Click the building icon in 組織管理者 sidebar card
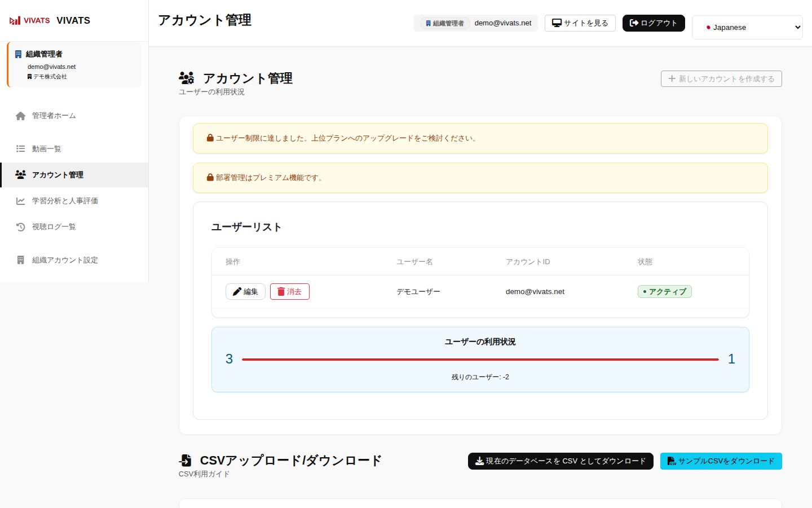 pyautogui.click(x=19, y=54)
